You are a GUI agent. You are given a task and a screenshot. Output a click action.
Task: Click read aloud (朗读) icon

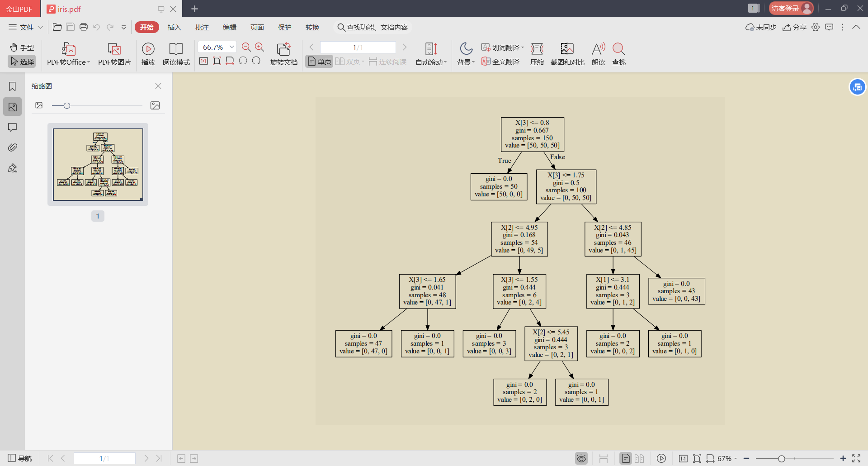pyautogui.click(x=599, y=54)
